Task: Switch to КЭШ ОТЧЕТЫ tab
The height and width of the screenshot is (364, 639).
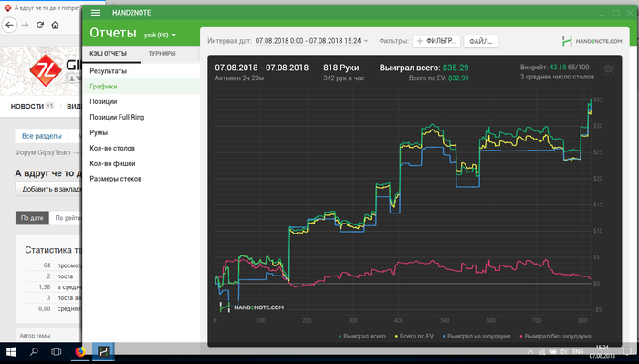Action: (108, 53)
